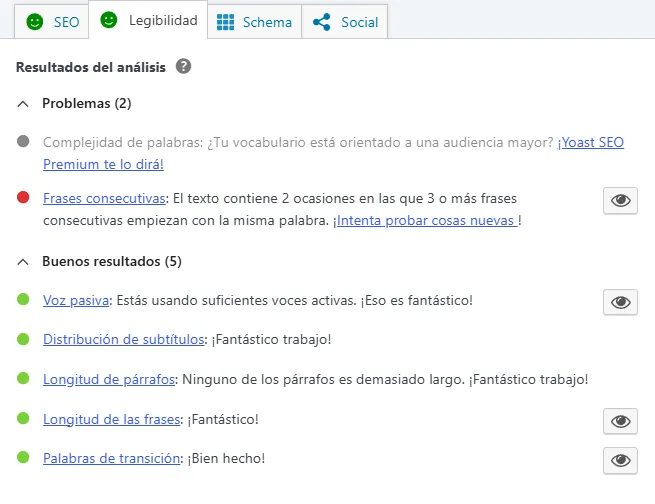
Task: Open the Social tab
Action: 345,22
